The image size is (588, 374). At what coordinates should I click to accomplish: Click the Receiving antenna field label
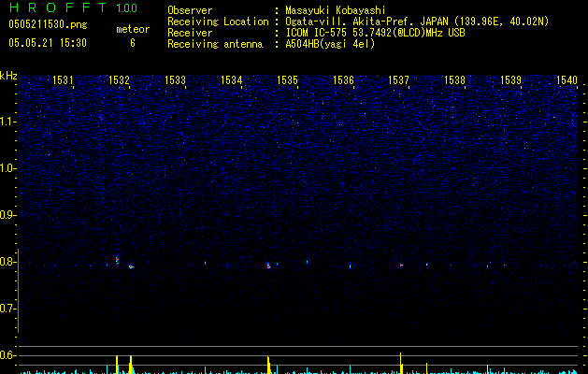(215, 44)
